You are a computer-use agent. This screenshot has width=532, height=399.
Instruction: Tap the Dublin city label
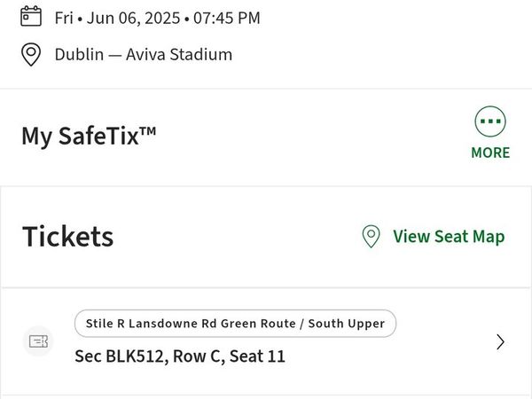click(80, 54)
